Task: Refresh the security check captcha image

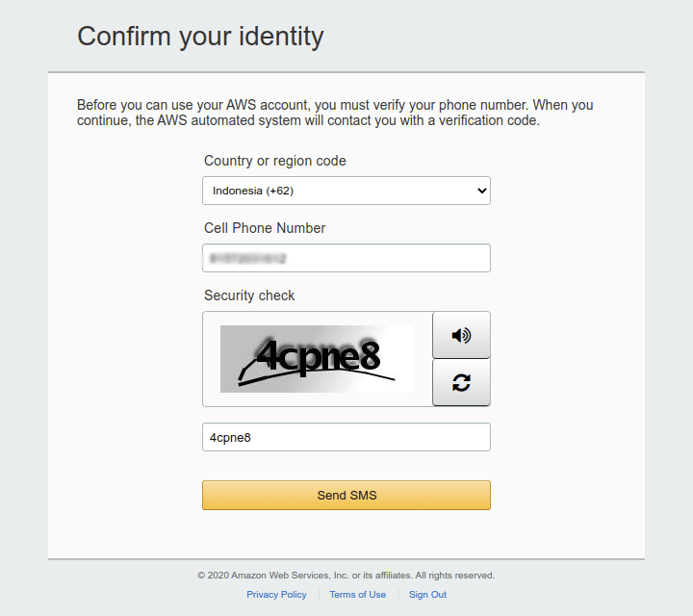Action: pyautogui.click(x=461, y=383)
